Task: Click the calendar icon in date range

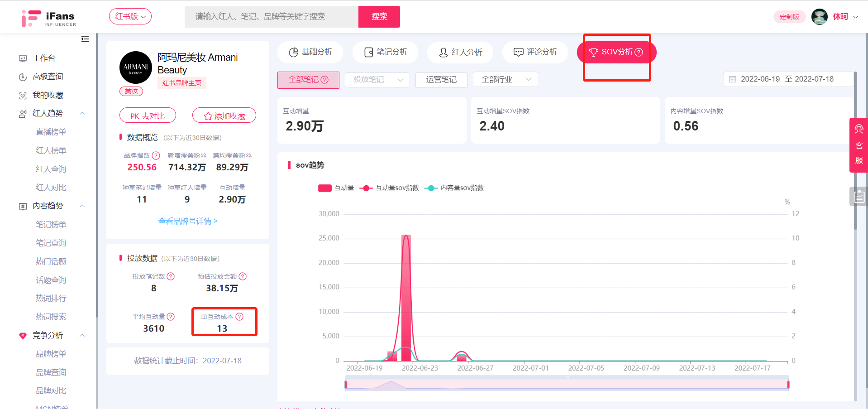Action: coord(732,79)
